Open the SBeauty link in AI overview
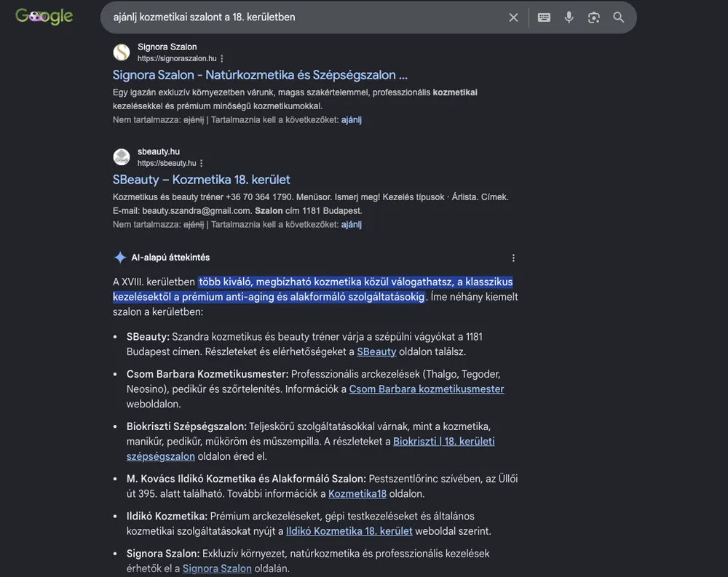This screenshot has width=728, height=577. point(376,352)
